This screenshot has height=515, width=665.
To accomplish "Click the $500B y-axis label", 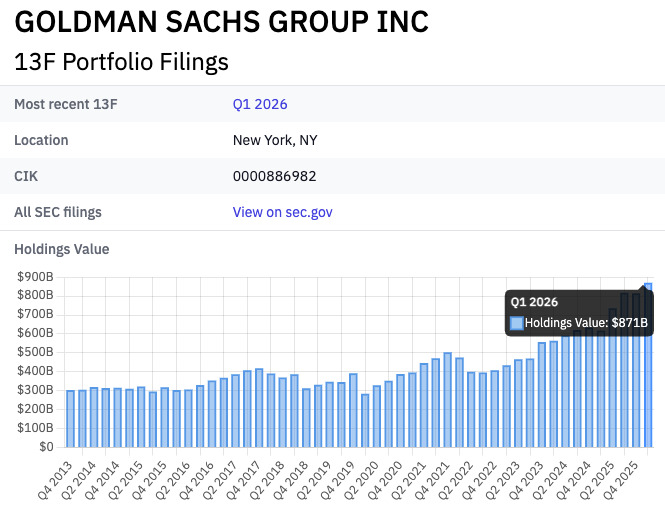I will 35,352.
